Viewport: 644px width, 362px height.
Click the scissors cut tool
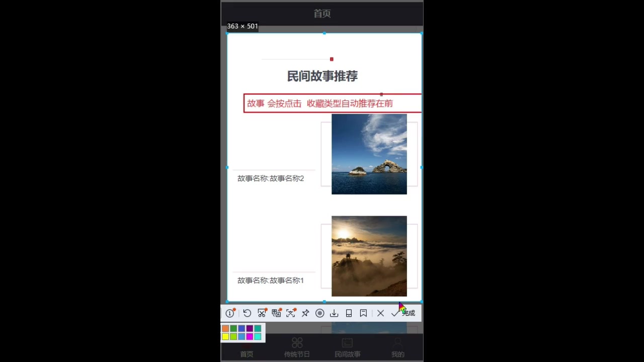[x=262, y=313]
